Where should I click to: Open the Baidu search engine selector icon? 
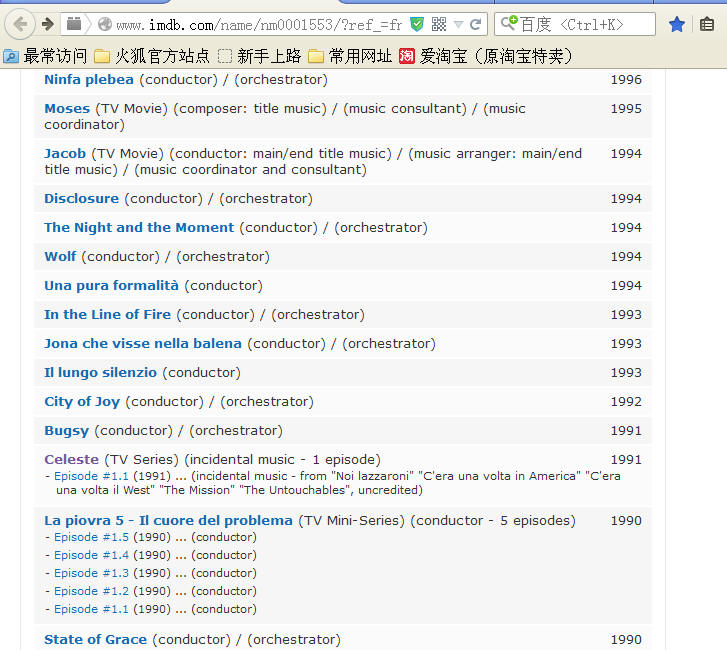(x=509, y=22)
